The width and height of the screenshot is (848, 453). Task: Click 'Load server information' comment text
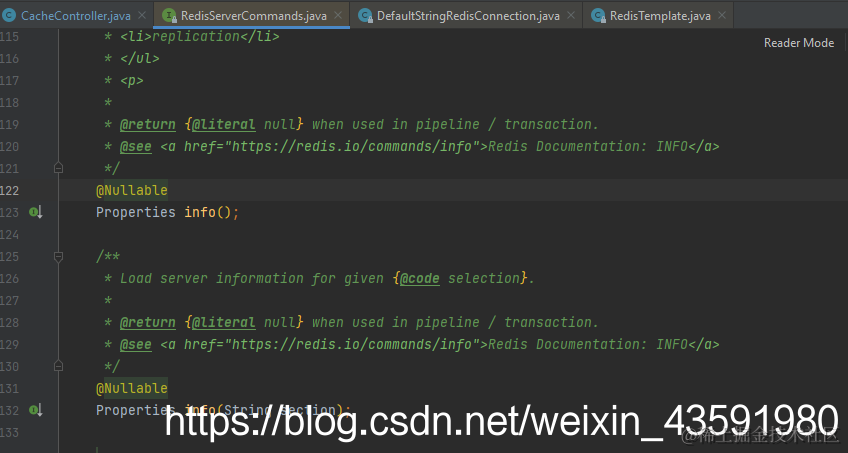[x=211, y=278]
